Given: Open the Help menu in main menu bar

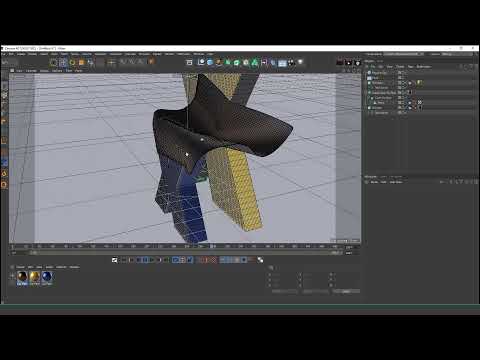Looking at the screenshot, I should click(210, 54).
